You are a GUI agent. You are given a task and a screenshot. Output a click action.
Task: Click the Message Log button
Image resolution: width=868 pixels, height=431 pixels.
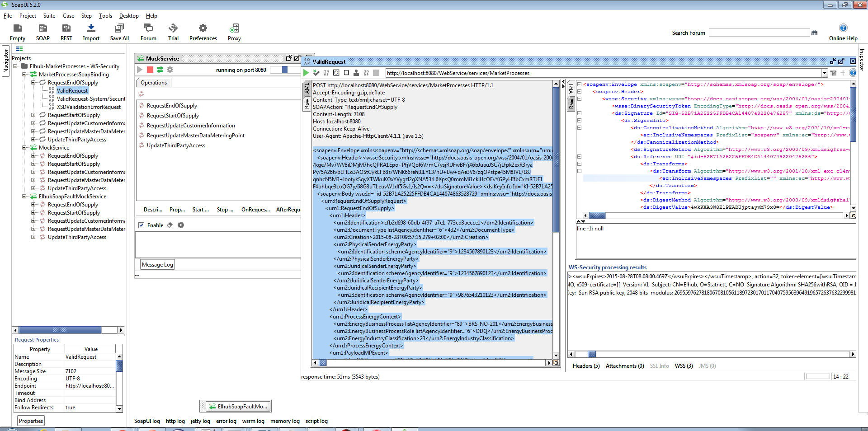[x=157, y=265]
